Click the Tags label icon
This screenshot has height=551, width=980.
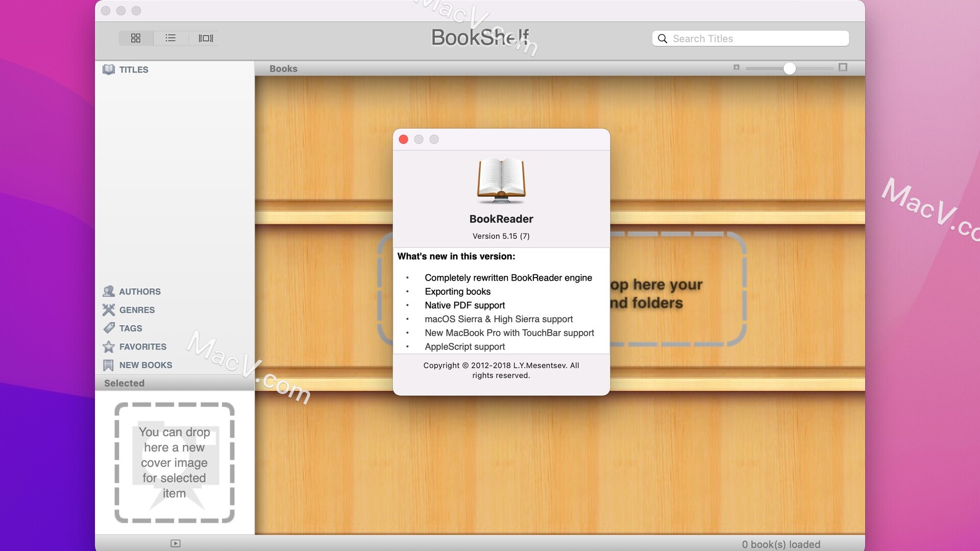pos(109,328)
